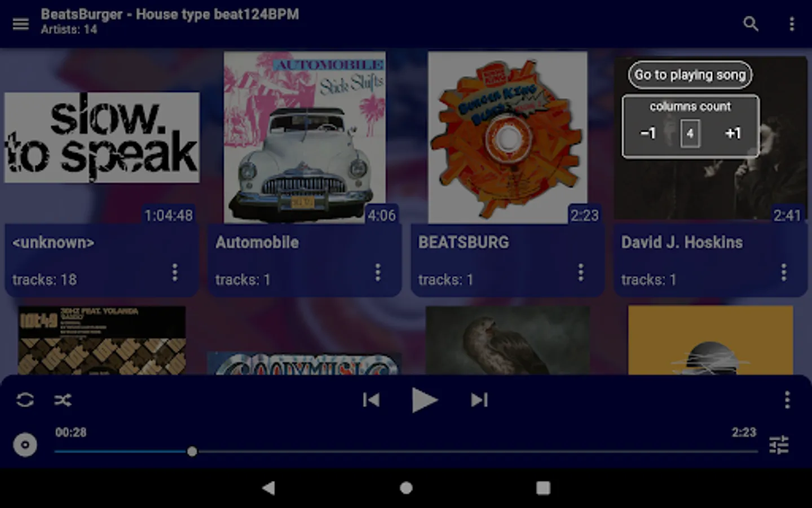Open the Automobile Stick Shifts cover
Viewport: 812px width, 508px height.
click(x=305, y=138)
